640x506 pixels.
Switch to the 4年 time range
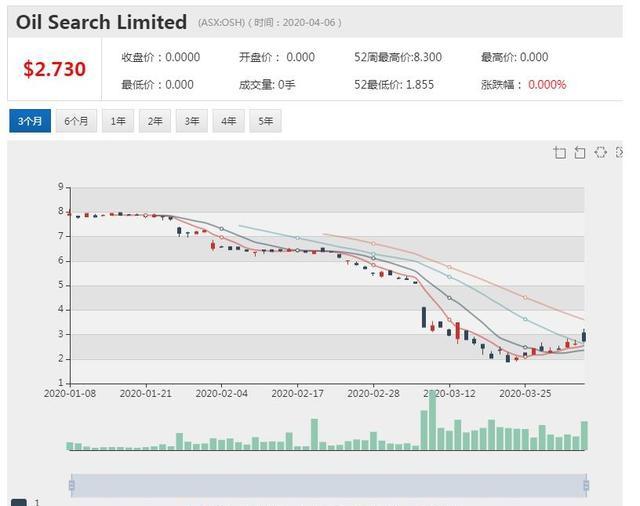229,121
